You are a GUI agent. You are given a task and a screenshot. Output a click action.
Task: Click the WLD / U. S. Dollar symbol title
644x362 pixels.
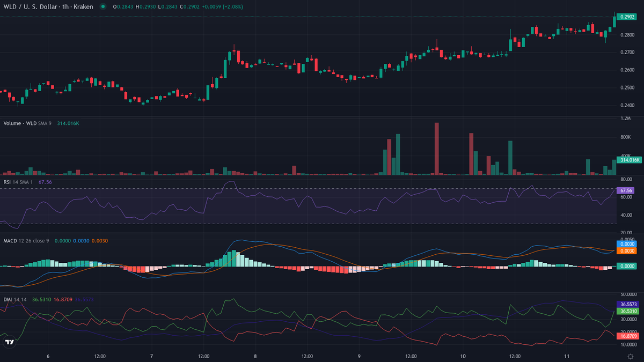(48, 6)
